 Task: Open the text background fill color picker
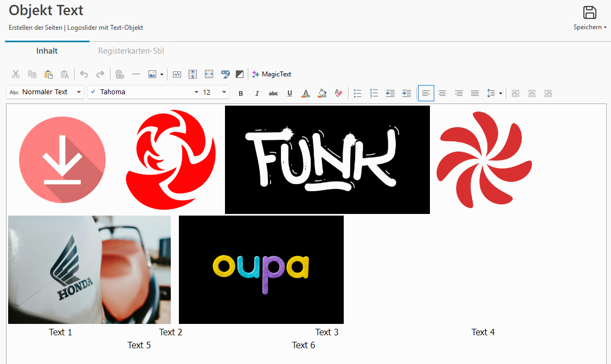coord(322,93)
